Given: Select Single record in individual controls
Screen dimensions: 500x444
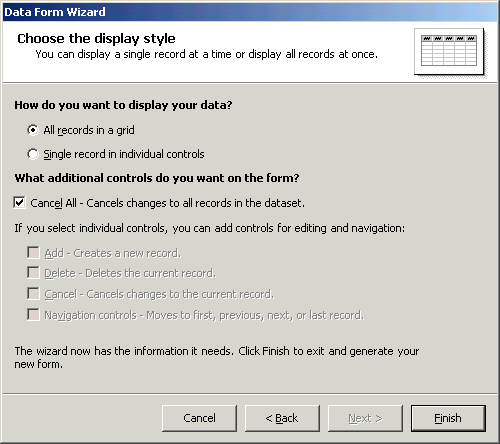Looking at the screenshot, I should tap(33, 154).
